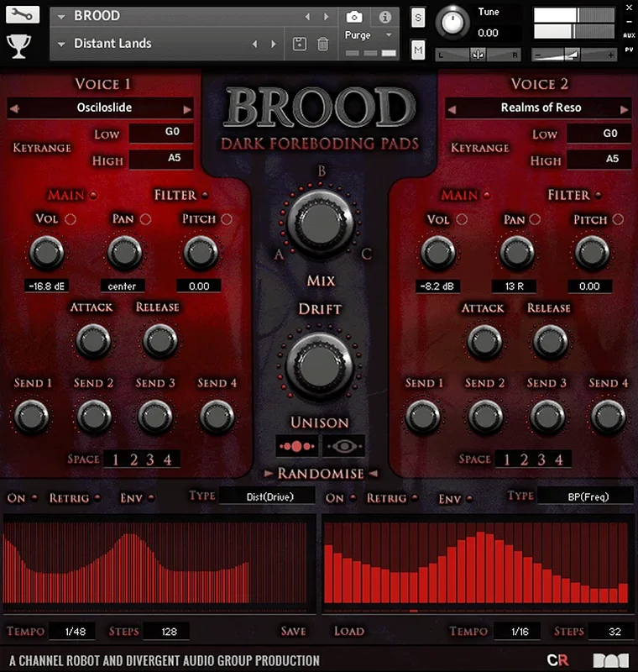Viewport: 638px width, 672px height.
Task: Click the CR Channel Robot logo
Action: [557, 660]
